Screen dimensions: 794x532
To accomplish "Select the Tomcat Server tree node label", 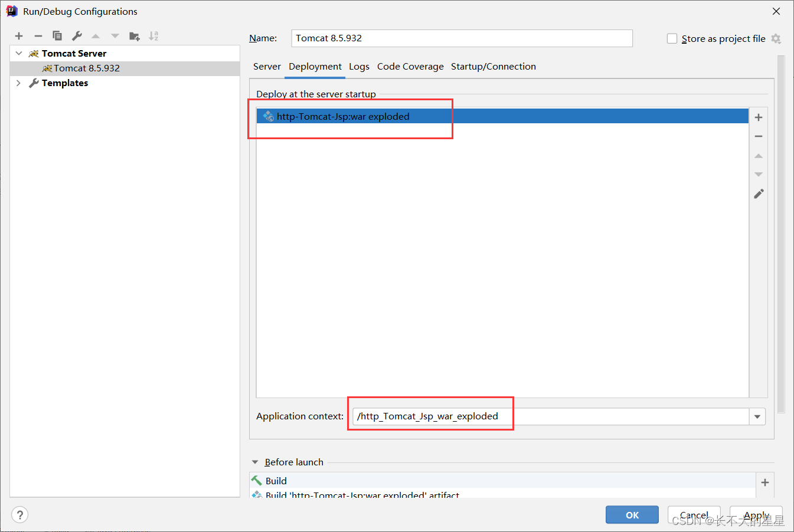I will (74, 54).
